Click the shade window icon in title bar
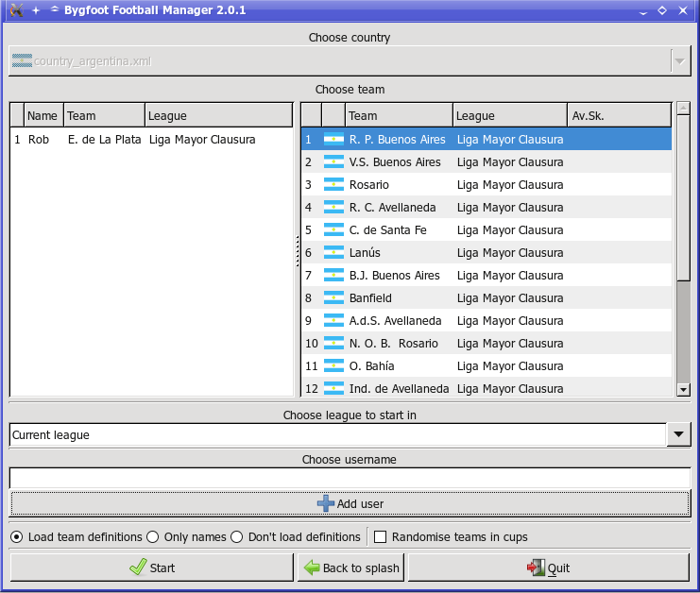The image size is (700, 593). point(55,8)
